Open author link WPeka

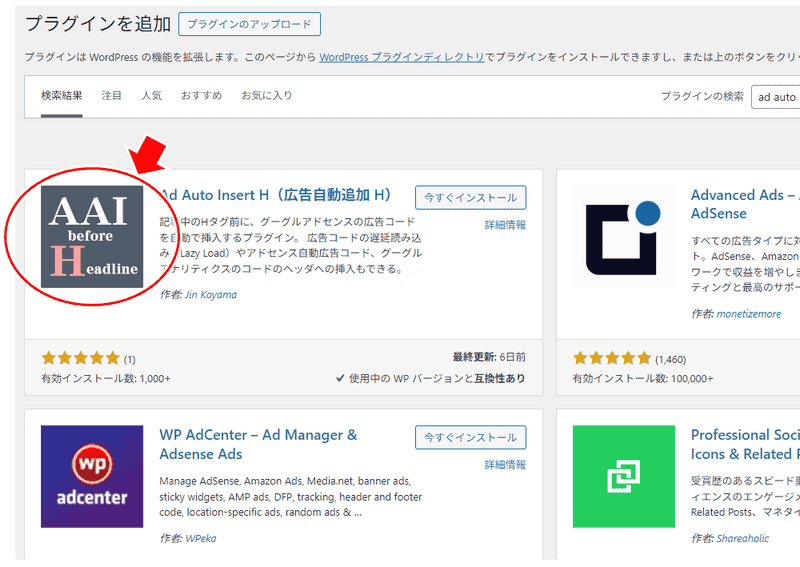[x=201, y=538]
